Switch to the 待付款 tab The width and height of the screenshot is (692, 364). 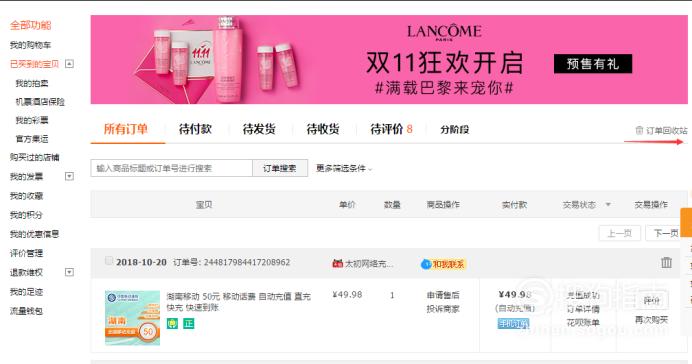pos(196,129)
